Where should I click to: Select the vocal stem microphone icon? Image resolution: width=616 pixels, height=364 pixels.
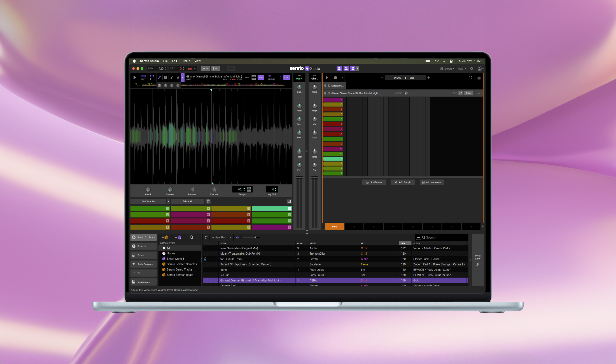[159, 77]
